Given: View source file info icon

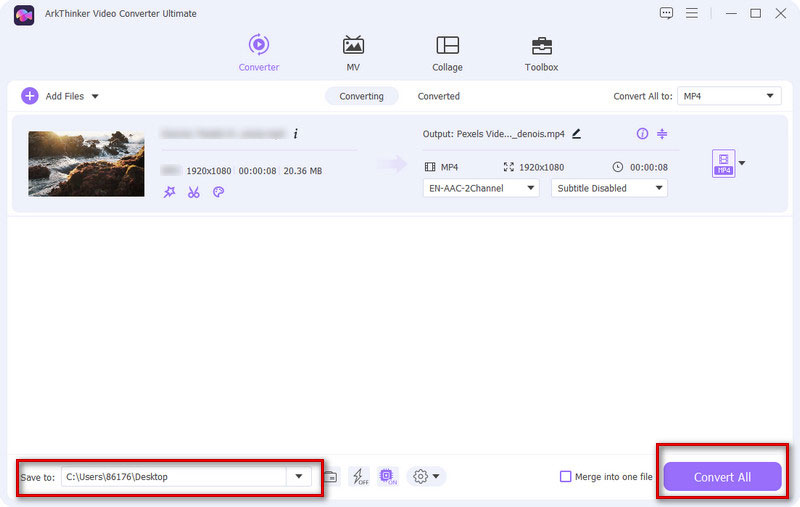Looking at the screenshot, I should coord(295,134).
